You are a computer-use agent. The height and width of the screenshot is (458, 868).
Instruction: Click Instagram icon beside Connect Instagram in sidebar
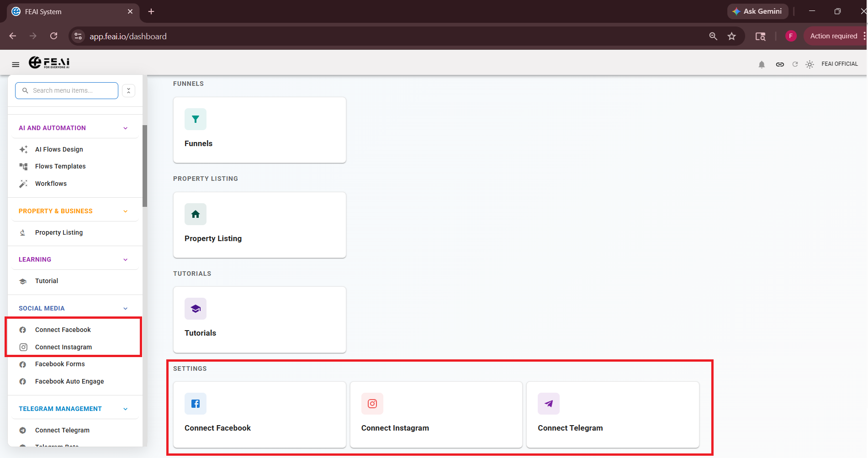pyautogui.click(x=23, y=347)
